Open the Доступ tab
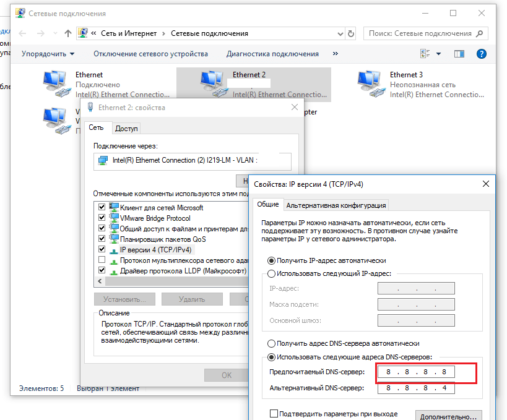This screenshot has width=507, height=420. coord(126,128)
